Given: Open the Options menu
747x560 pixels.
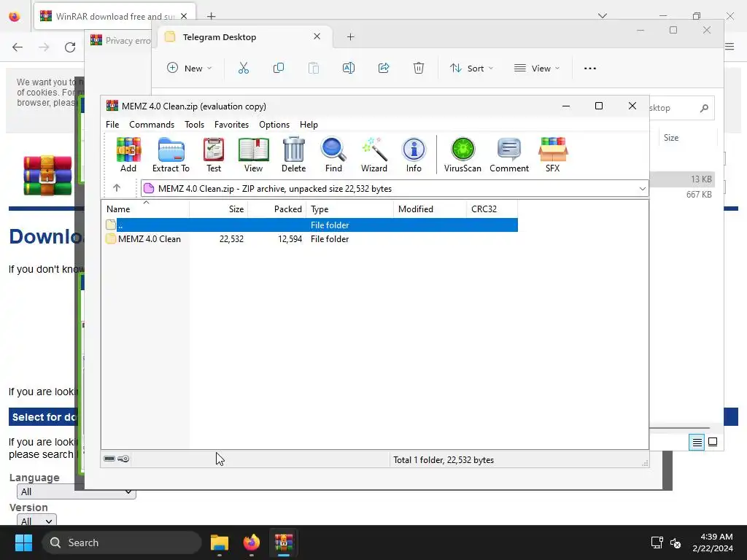Looking at the screenshot, I should pyautogui.click(x=274, y=124).
